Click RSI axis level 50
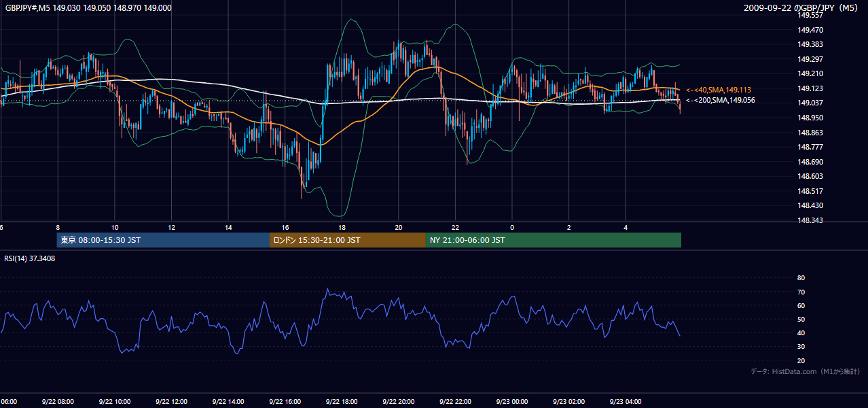The height and width of the screenshot is (408, 868). coord(801,319)
